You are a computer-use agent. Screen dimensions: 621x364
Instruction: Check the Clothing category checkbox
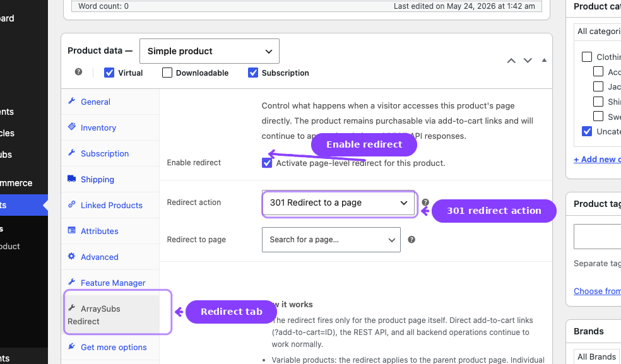587,57
